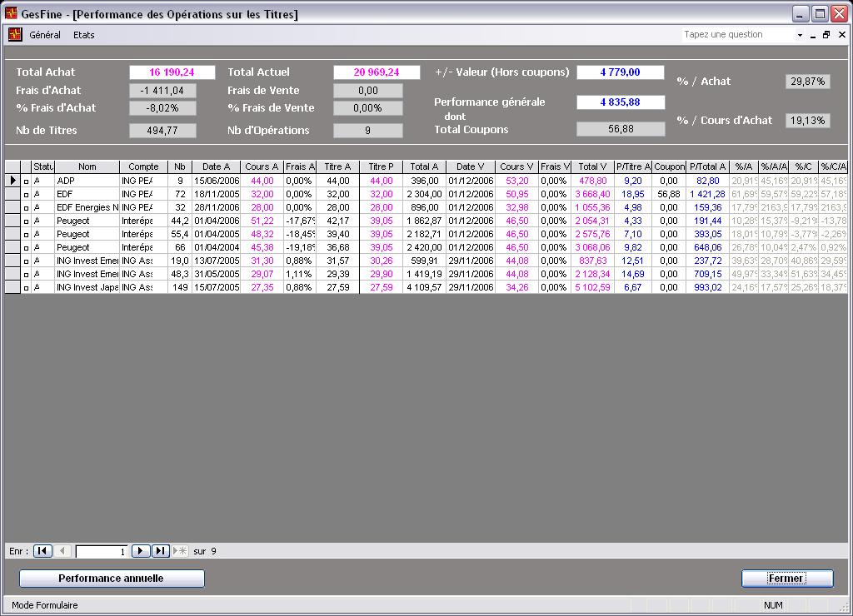853x616 pixels.
Task: Click the Nb de Titres value 494,77
Action: point(162,131)
